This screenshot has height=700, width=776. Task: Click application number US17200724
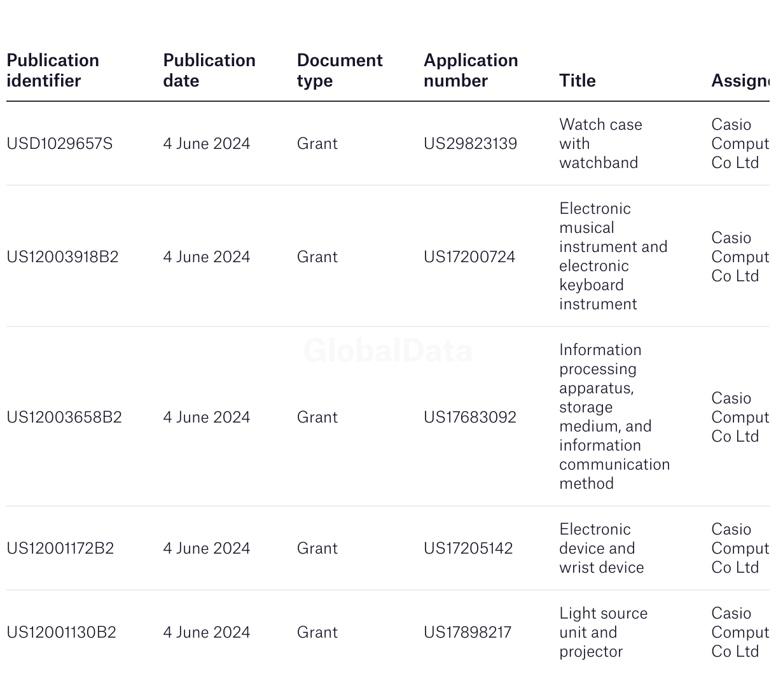[x=469, y=257]
